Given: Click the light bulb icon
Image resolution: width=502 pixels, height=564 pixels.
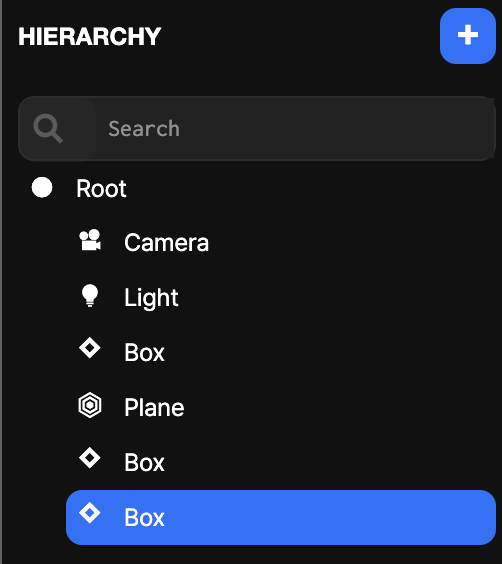Looking at the screenshot, I should [x=90, y=295].
